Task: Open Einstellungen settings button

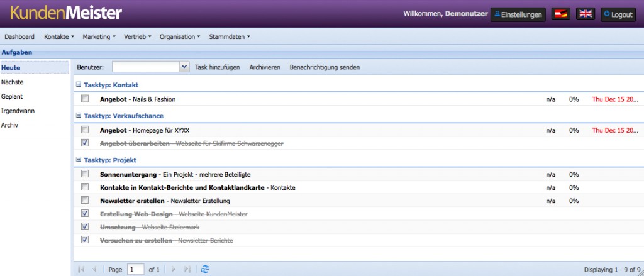Action: tap(518, 14)
